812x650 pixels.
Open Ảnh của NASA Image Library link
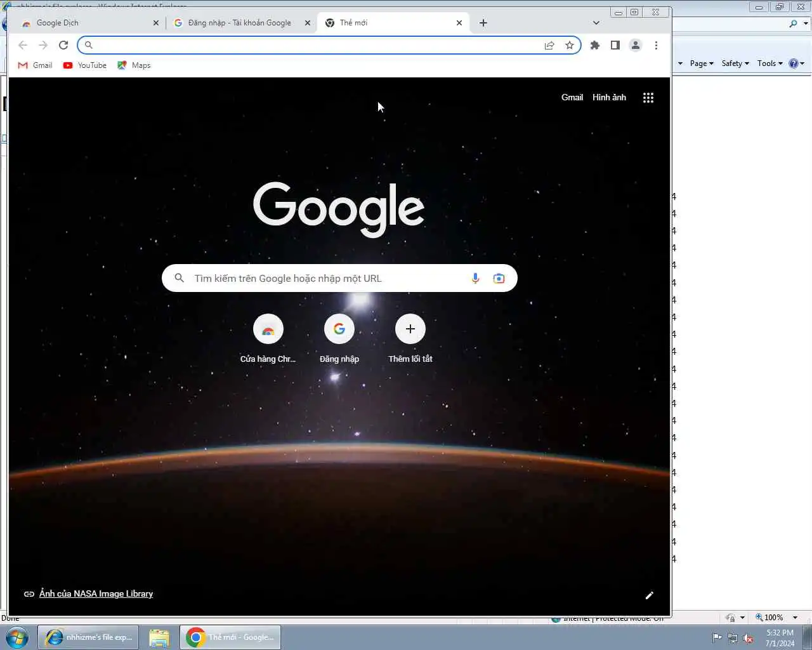coord(96,594)
